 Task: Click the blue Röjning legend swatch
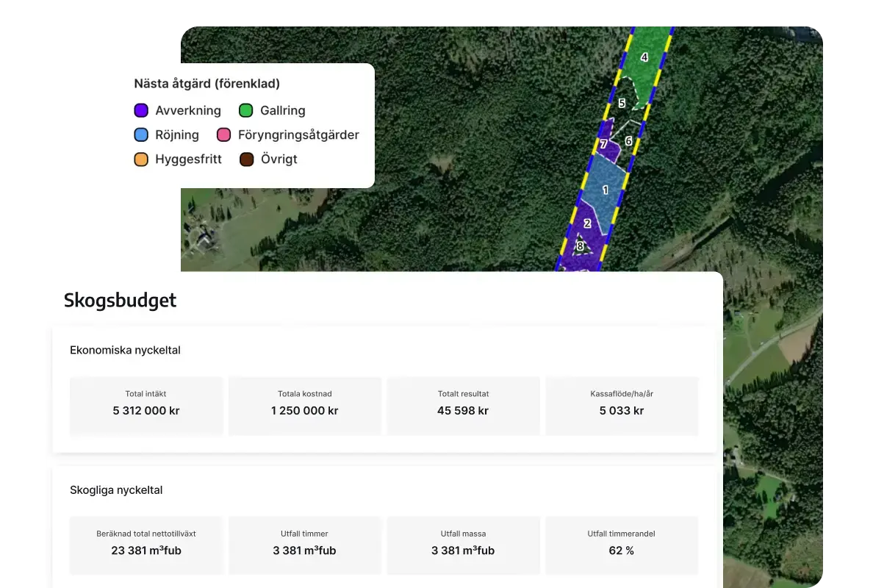click(141, 135)
